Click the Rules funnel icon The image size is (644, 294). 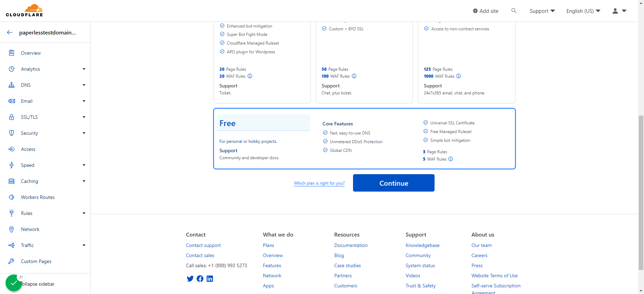11,213
